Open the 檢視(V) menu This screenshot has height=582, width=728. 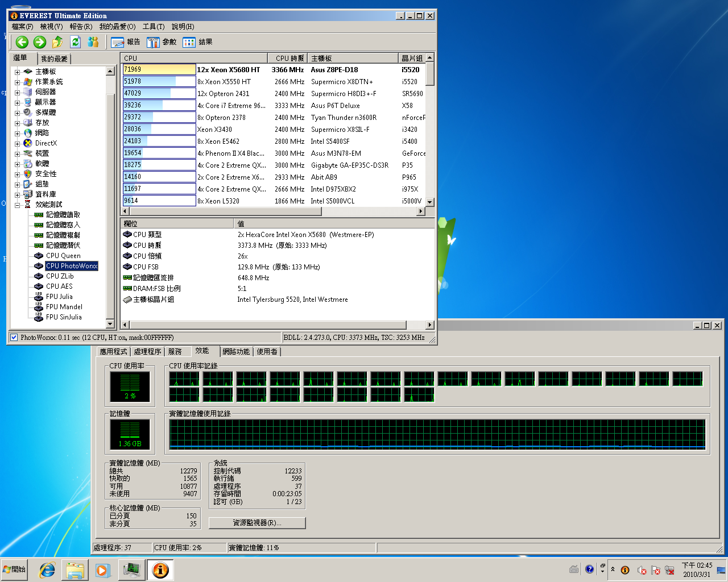51,27
